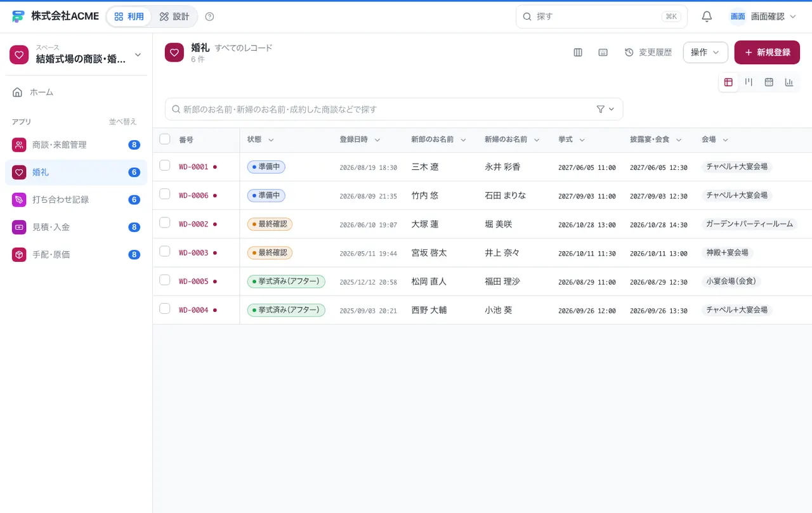Click the ACME logo icon
Viewport: 812px width, 513px height.
(18, 16)
